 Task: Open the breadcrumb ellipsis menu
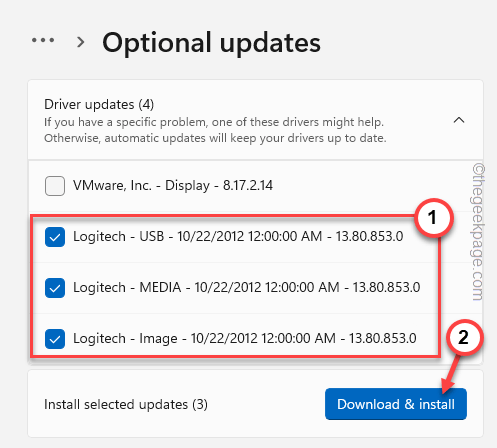(x=43, y=41)
